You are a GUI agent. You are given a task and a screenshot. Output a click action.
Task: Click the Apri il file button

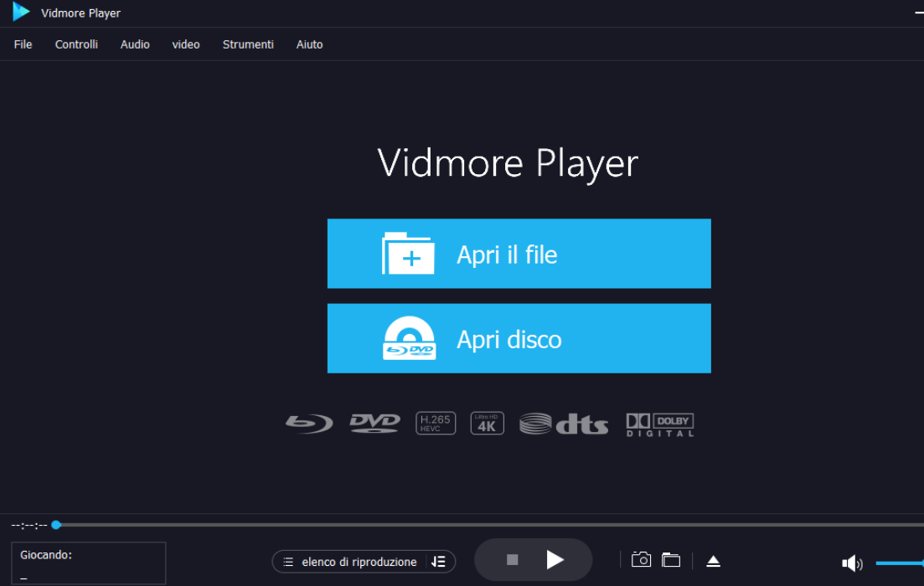pos(519,254)
